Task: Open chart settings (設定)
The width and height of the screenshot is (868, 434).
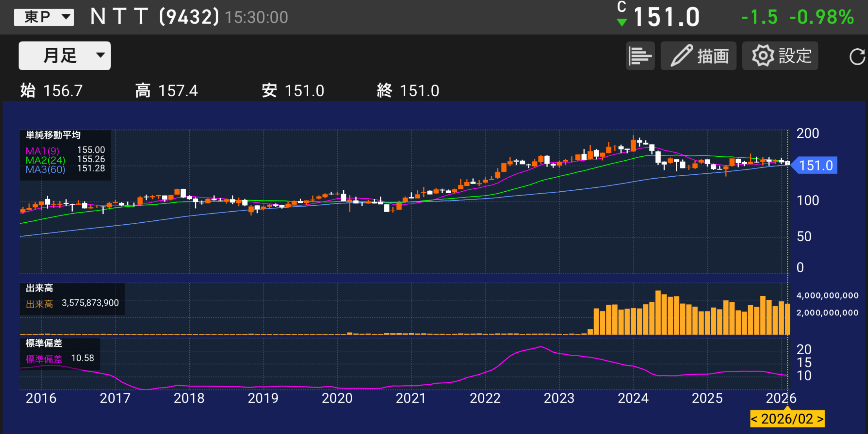Action: [x=780, y=56]
